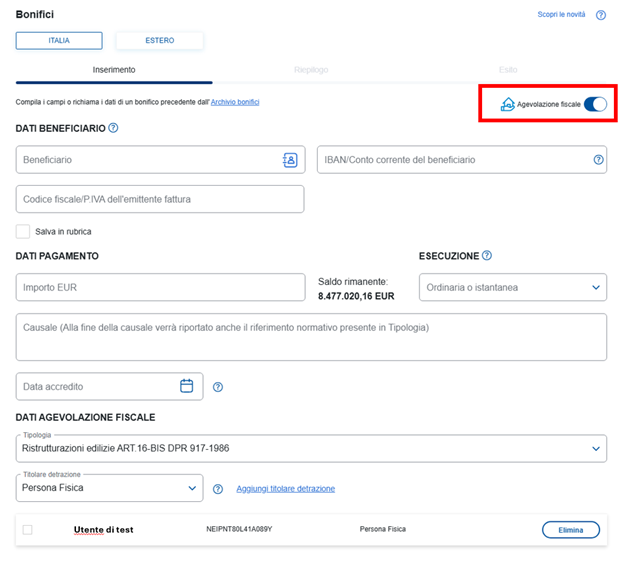The width and height of the screenshot is (634, 569).
Task: Open the calendar icon in Data accredito
Action: [x=186, y=386]
